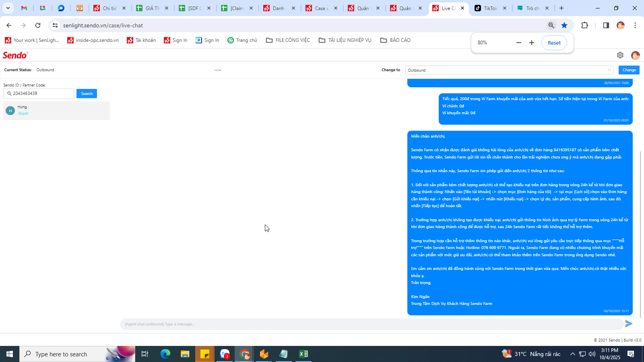Click the zoom magnifier icon in address bar
Viewport: 644px width, 362px height.
point(551,25)
